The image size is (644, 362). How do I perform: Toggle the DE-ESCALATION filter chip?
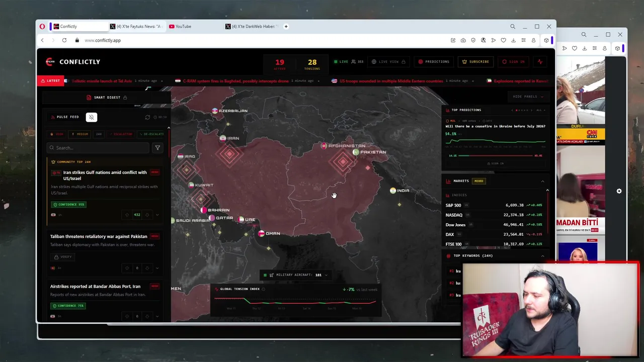pyautogui.click(x=151, y=134)
